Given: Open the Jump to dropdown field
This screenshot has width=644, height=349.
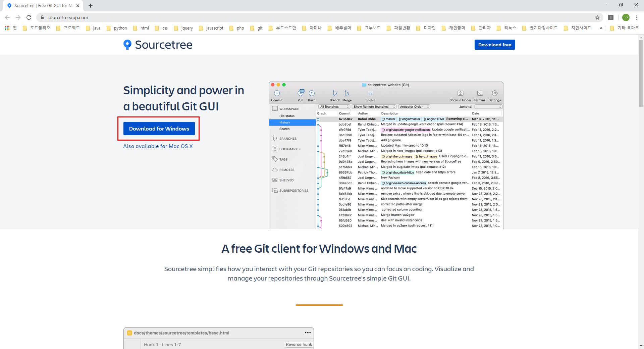Looking at the screenshot, I should click(x=488, y=107).
